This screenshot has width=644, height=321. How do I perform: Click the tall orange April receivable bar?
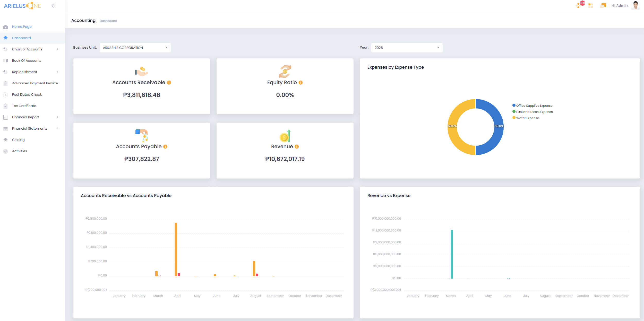pos(176,249)
